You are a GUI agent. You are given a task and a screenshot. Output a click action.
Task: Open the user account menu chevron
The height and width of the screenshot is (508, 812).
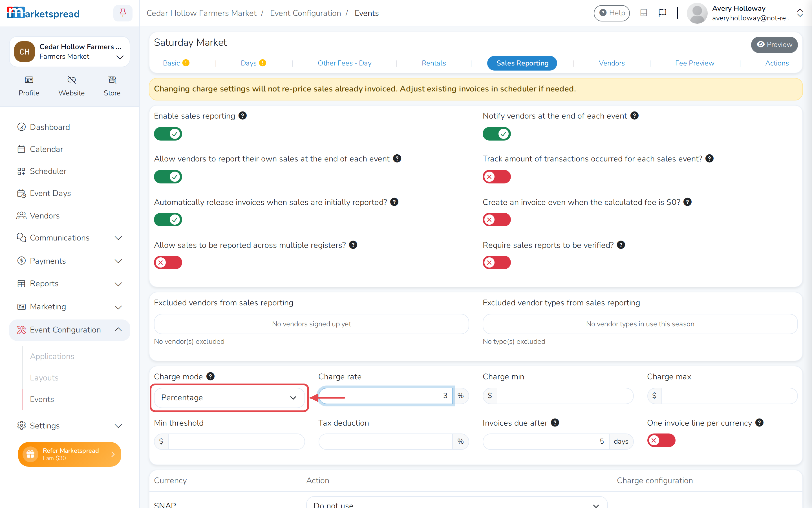tap(800, 13)
